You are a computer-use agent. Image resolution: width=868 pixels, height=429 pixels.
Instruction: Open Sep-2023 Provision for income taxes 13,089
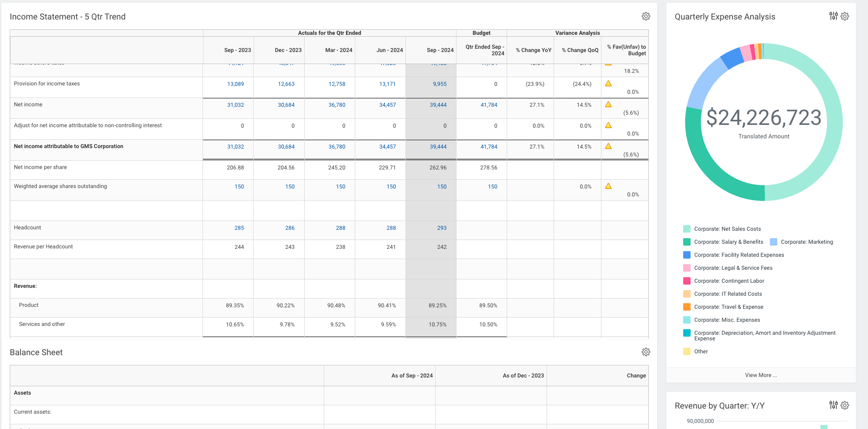point(235,84)
